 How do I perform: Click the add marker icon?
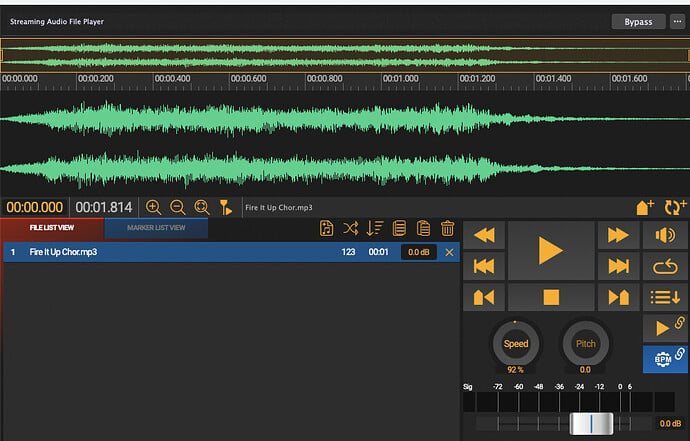click(x=645, y=207)
